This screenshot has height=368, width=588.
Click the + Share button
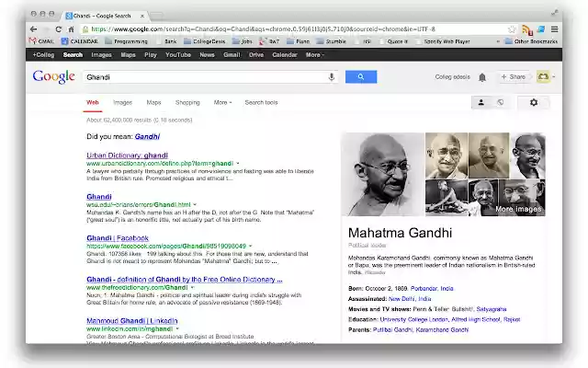click(513, 76)
